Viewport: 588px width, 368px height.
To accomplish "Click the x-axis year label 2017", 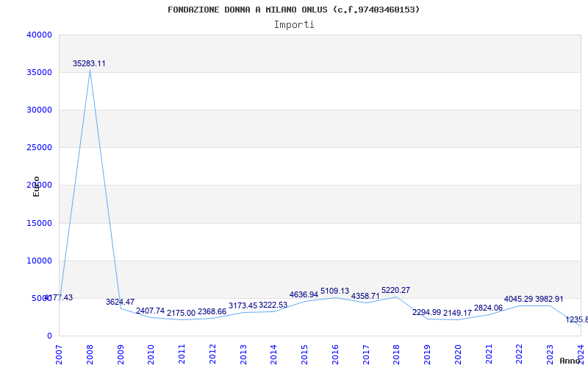I will point(366,355).
